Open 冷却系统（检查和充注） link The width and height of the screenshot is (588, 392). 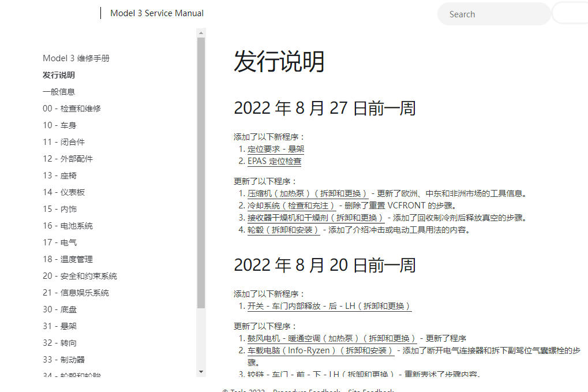(291, 206)
